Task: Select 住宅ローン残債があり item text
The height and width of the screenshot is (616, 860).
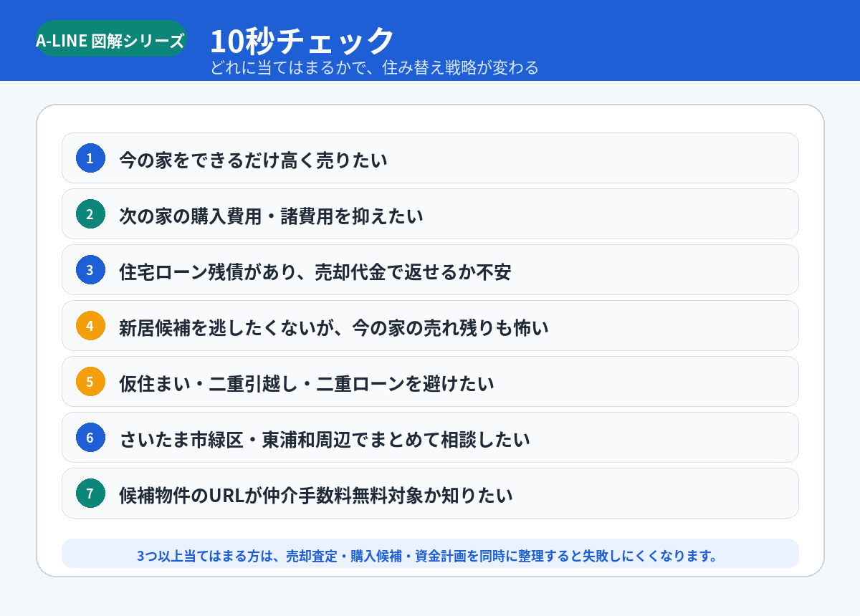Action: pyautogui.click(x=315, y=271)
